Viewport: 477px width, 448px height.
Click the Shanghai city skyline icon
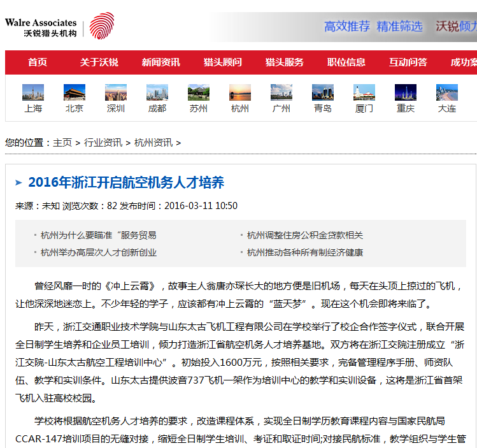33,92
